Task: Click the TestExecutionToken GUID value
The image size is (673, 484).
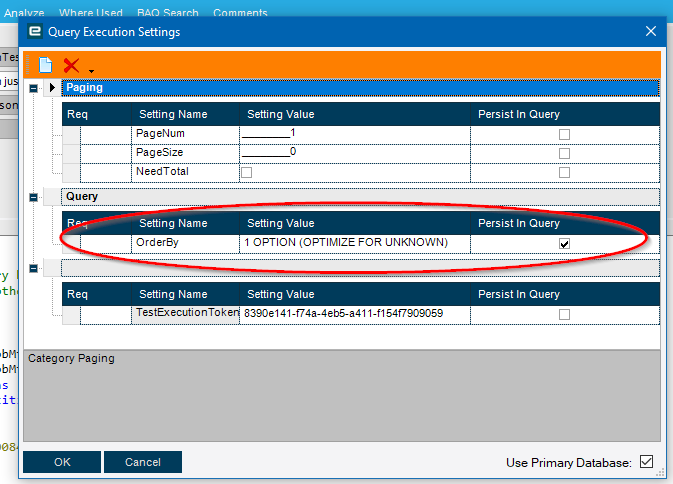Action: tap(343, 313)
